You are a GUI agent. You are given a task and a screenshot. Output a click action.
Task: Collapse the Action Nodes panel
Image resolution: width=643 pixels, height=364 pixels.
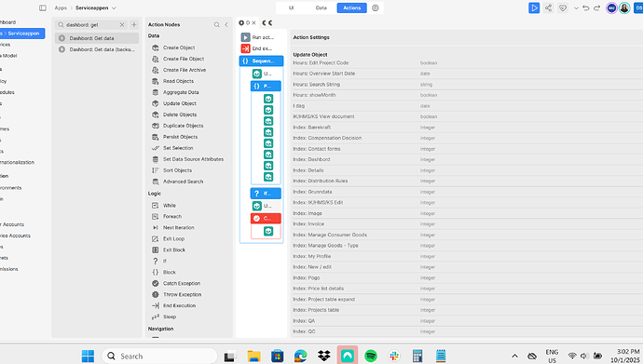coord(226,24)
